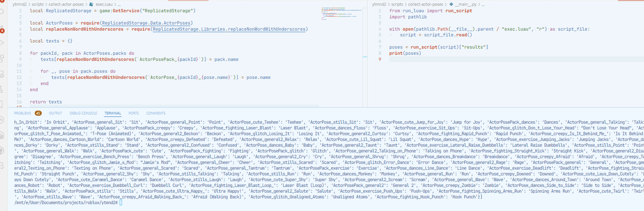Switch to the OUTPUT panel tab
This screenshot has width=644, height=211.
pos(55,113)
